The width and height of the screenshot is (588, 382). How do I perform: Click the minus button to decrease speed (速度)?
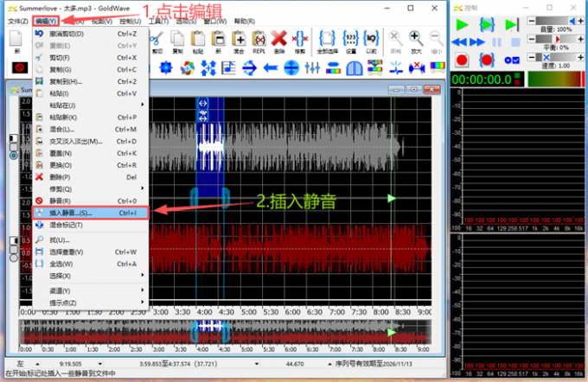530,57
